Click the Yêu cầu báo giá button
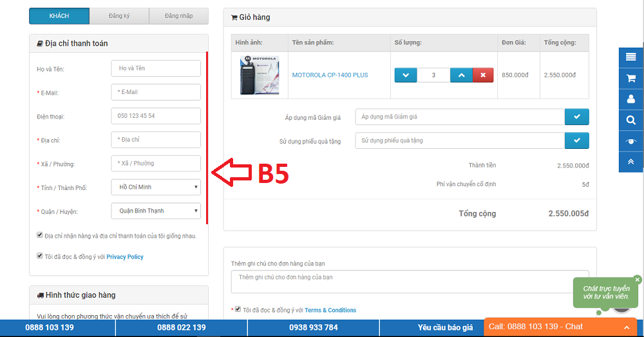The width and height of the screenshot is (644, 337). [445, 327]
